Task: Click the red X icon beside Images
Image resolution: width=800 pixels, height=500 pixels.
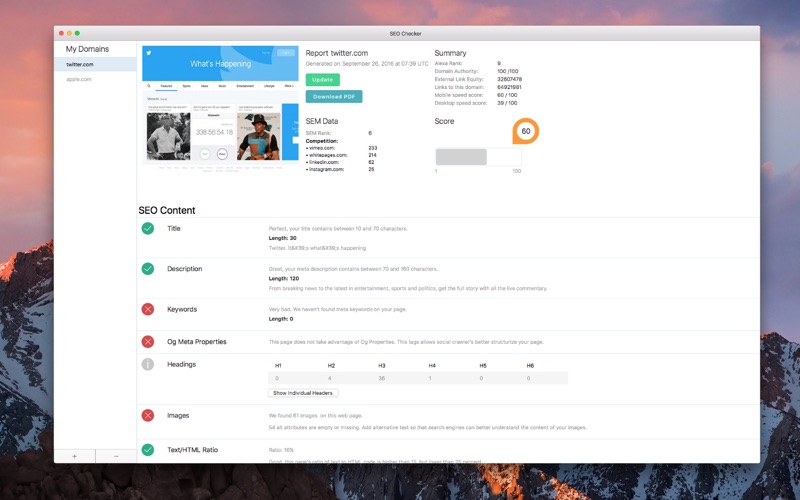Action: (148, 415)
